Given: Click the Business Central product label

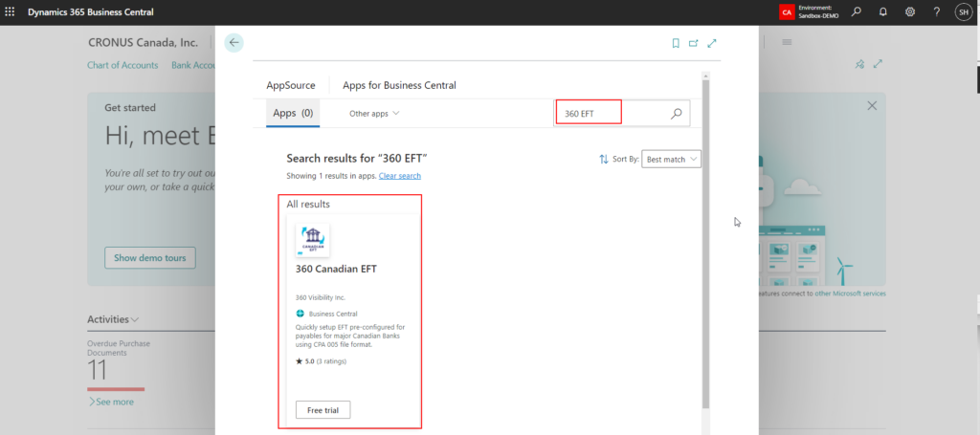Looking at the screenshot, I should click(333, 314).
